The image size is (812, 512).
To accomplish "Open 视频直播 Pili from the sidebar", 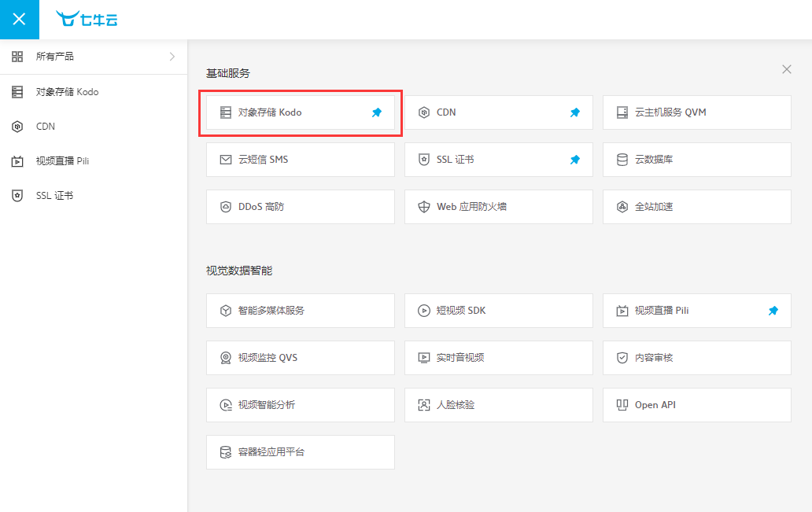I will click(94, 161).
